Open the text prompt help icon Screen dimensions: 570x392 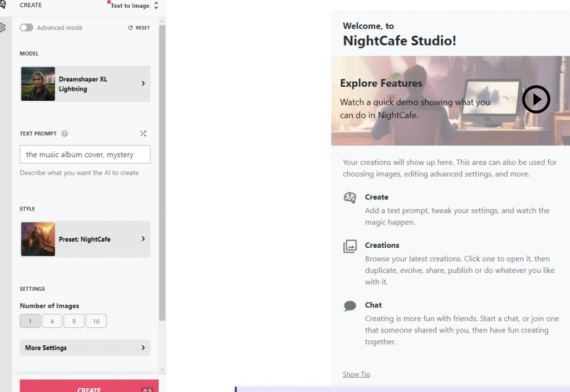click(65, 134)
